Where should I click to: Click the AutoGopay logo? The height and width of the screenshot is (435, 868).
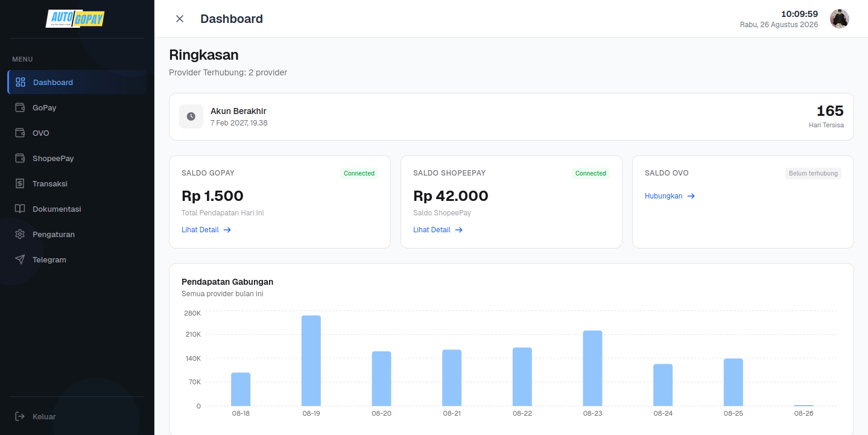click(76, 18)
